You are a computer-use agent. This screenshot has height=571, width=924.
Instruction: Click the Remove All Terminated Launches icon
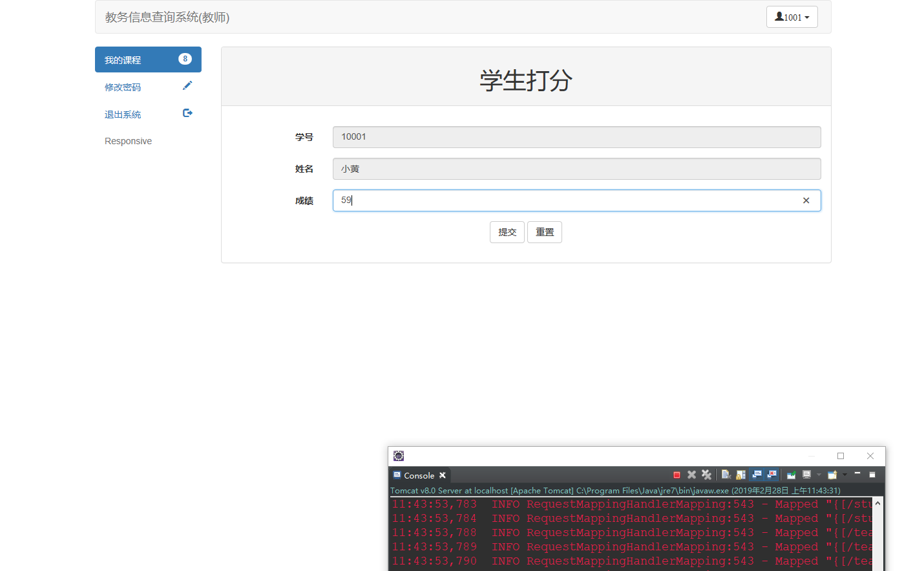(x=706, y=475)
